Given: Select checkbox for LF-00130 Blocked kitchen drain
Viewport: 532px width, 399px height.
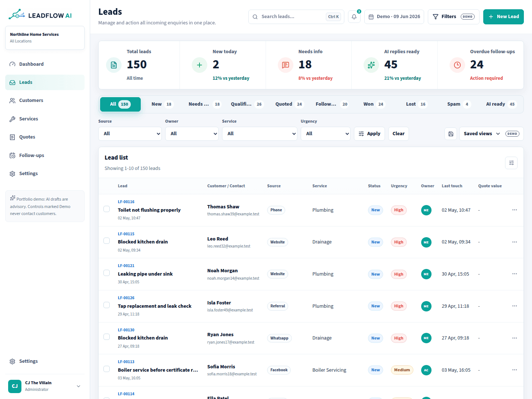Looking at the screenshot, I should [107, 337].
